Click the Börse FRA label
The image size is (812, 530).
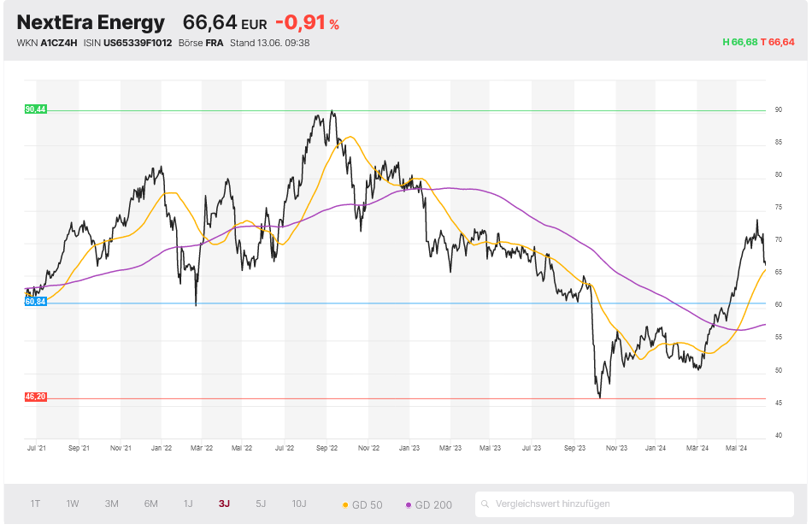point(201,43)
